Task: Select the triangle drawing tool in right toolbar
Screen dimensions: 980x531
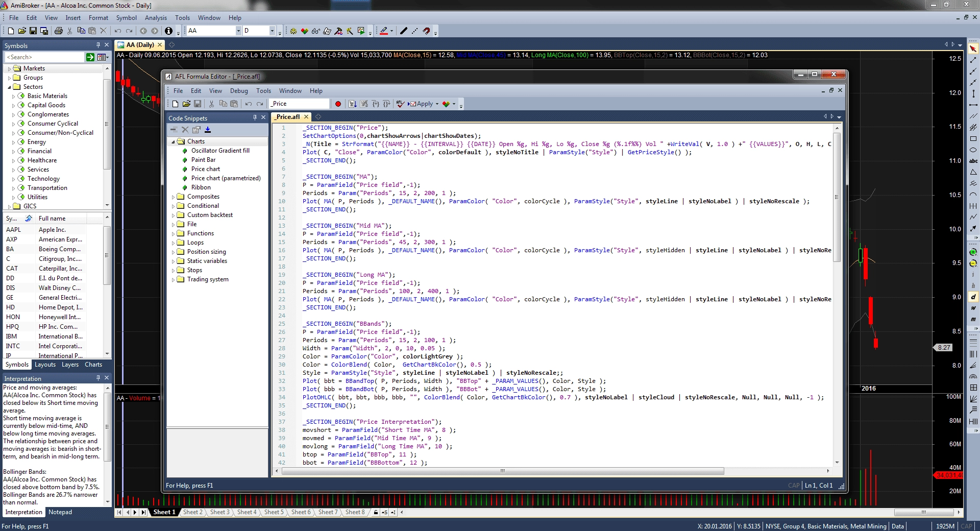Action: [x=973, y=173]
